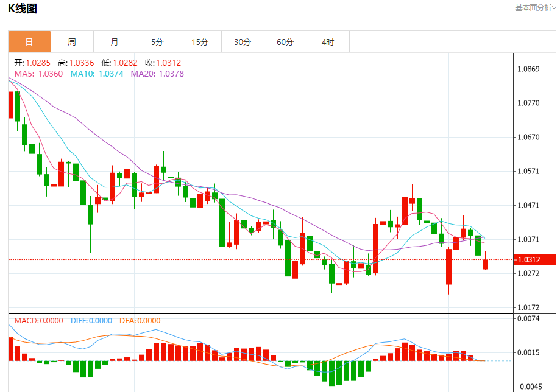This screenshot has width=560, height=392.
Task: Click the red 1.0312 current price tag
Action: (534, 260)
